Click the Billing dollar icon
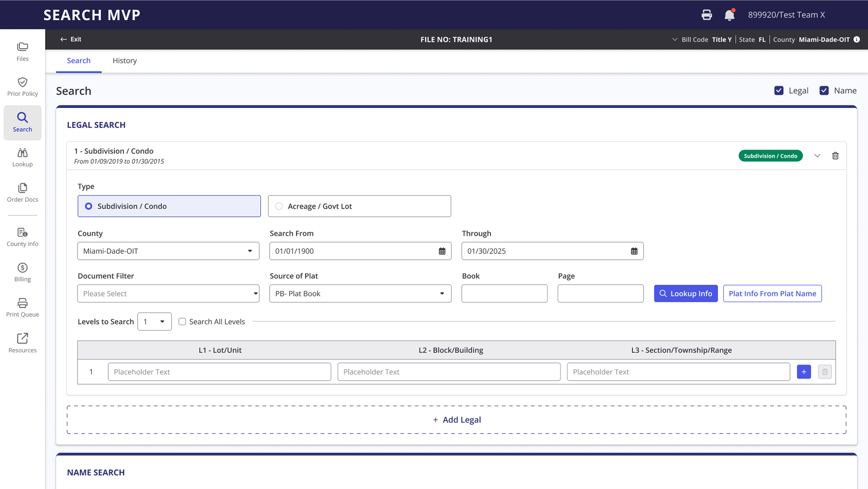Viewport: 868px width, 489px height. pos(22,268)
